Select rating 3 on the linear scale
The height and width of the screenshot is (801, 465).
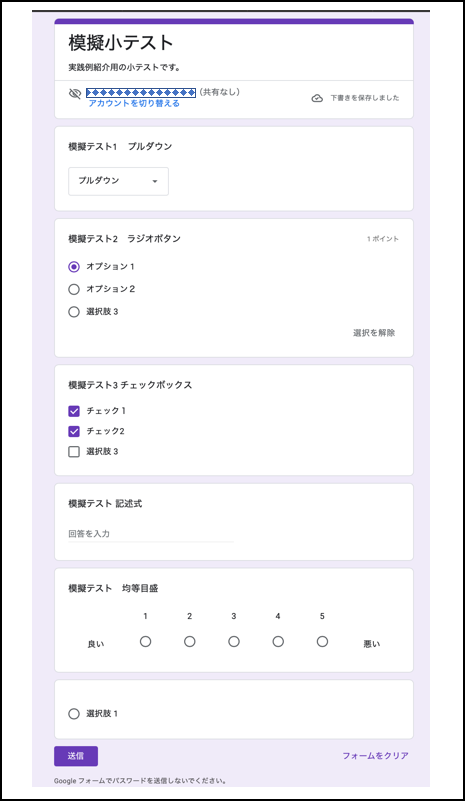[234, 641]
